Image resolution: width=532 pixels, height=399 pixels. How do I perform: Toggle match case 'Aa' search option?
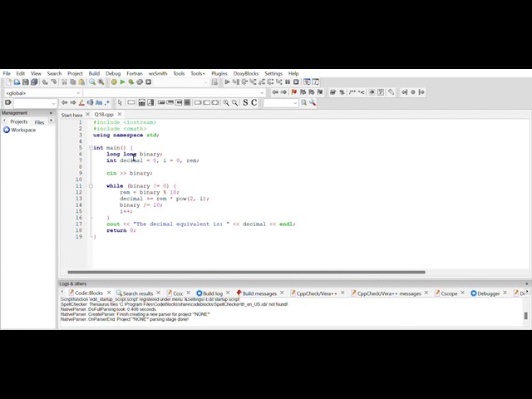(99, 103)
